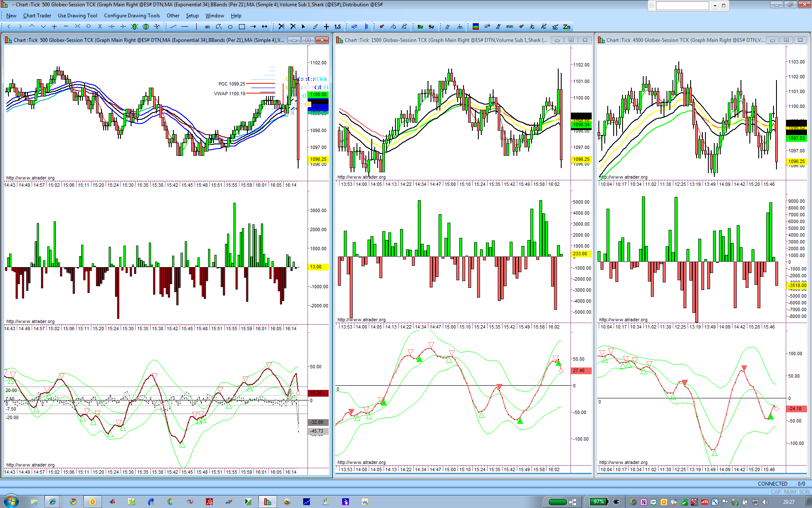The image size is (812, 508).
Task: Select the single arrow drawing tool
Action: [253, 27]
